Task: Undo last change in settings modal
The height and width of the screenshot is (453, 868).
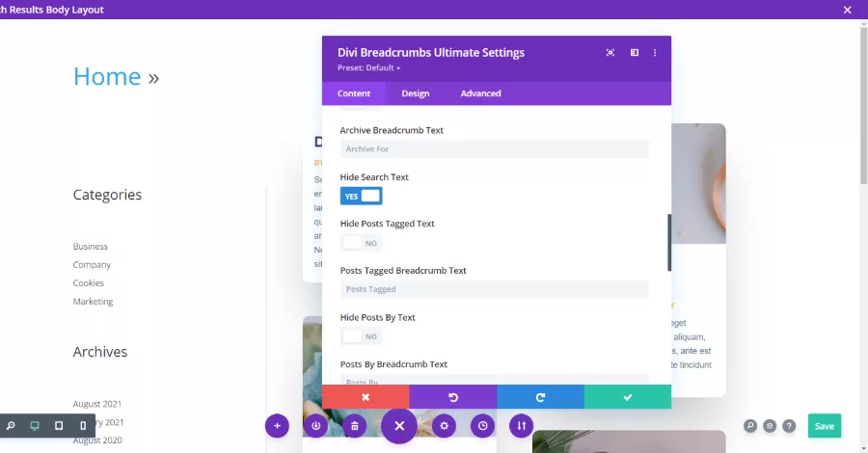Action: pos(453,397)
